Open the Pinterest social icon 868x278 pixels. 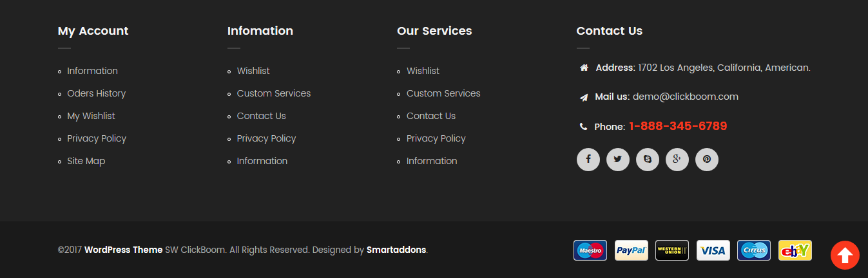[x=707, y=160]
